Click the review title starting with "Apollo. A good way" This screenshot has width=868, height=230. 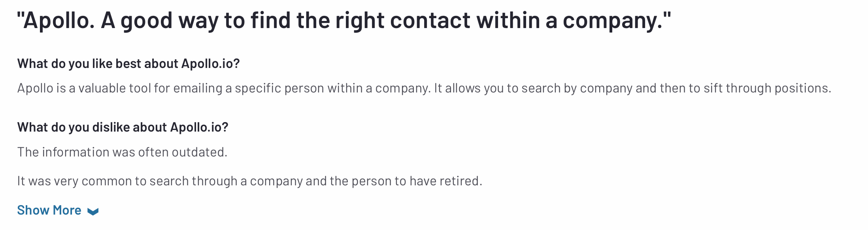point(344,21)
